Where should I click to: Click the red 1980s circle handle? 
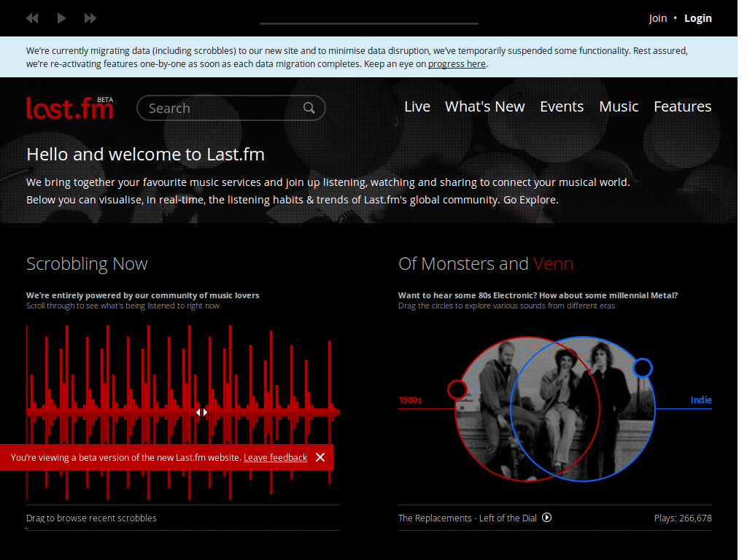pos(457,389)
